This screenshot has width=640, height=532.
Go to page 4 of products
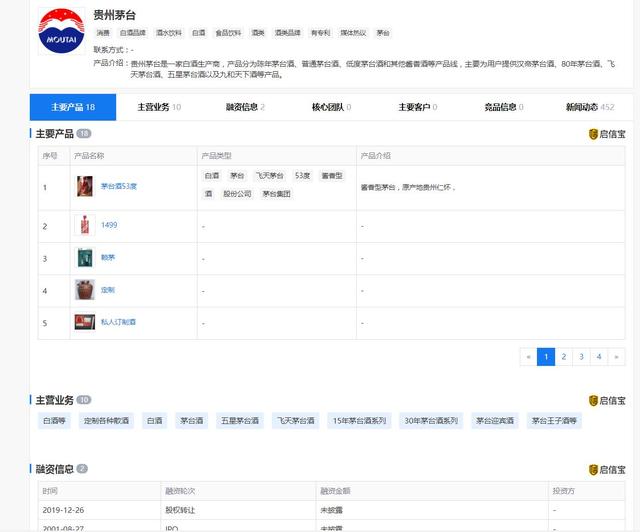pyautogui.click(x=599, y=357)
